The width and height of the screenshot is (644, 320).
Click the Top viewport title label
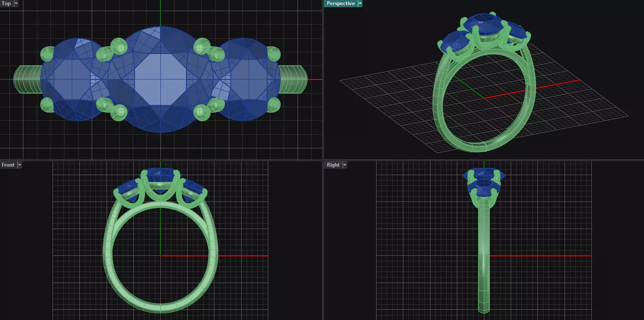point(6,3)
